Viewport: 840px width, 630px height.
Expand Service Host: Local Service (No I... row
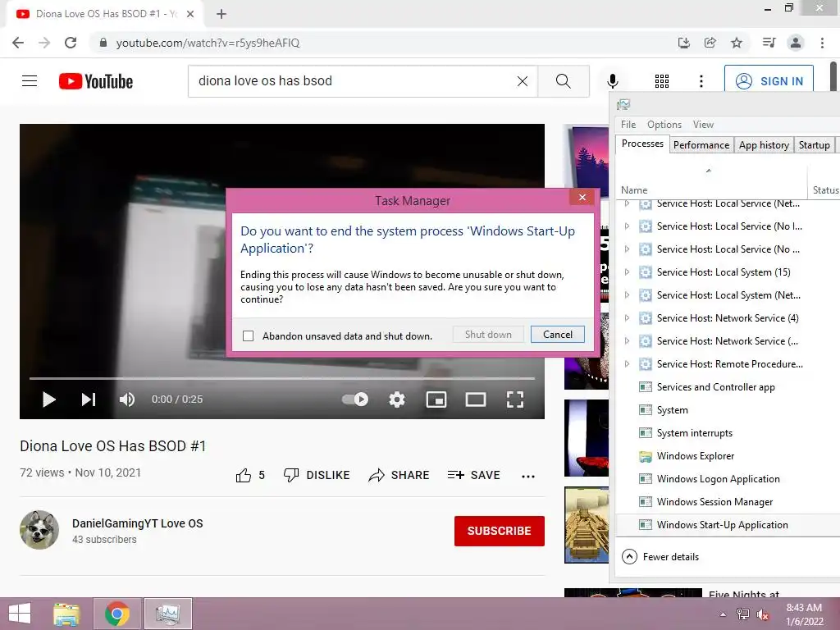pyautogui.click(x=627, y=226)
